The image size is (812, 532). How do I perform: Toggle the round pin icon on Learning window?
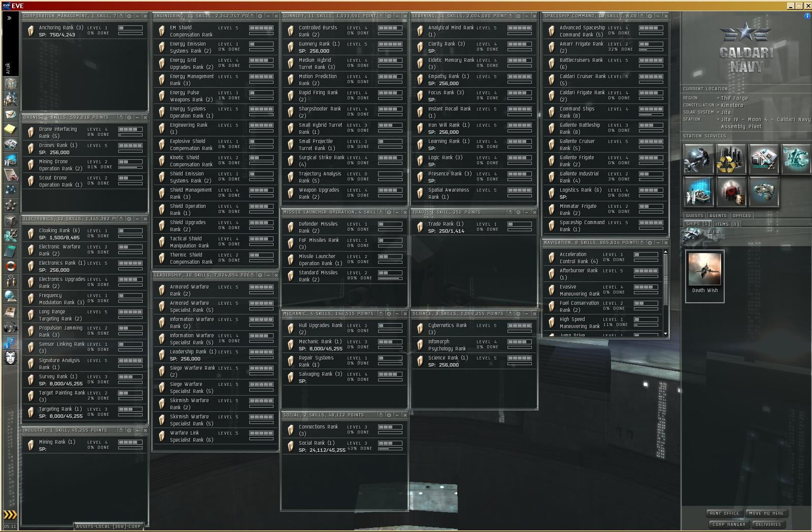tap(518, 16)
